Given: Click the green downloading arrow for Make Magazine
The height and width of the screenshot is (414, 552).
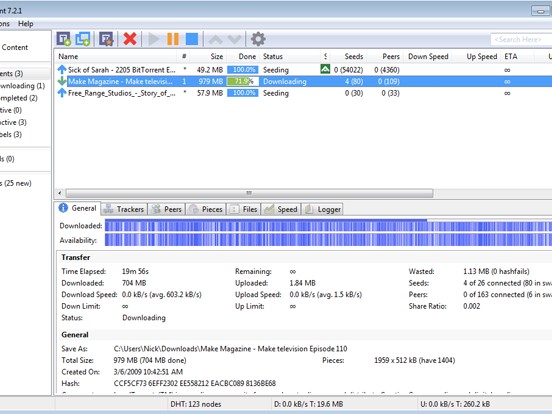Looking at the screenshot, I should 62,81.
